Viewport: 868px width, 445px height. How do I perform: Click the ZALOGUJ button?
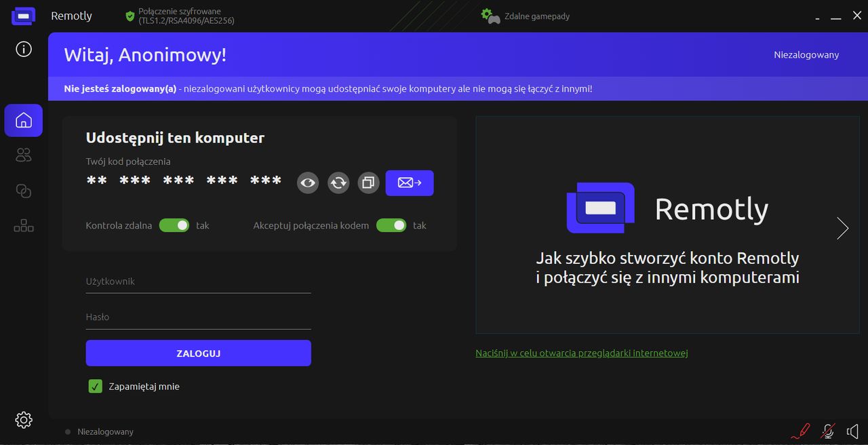[198, 353]
